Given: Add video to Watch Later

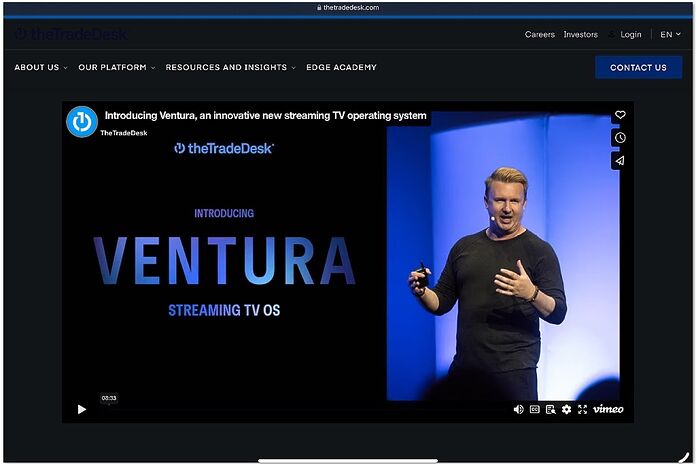Looking at the screenshot, I should tap(620, 138).
